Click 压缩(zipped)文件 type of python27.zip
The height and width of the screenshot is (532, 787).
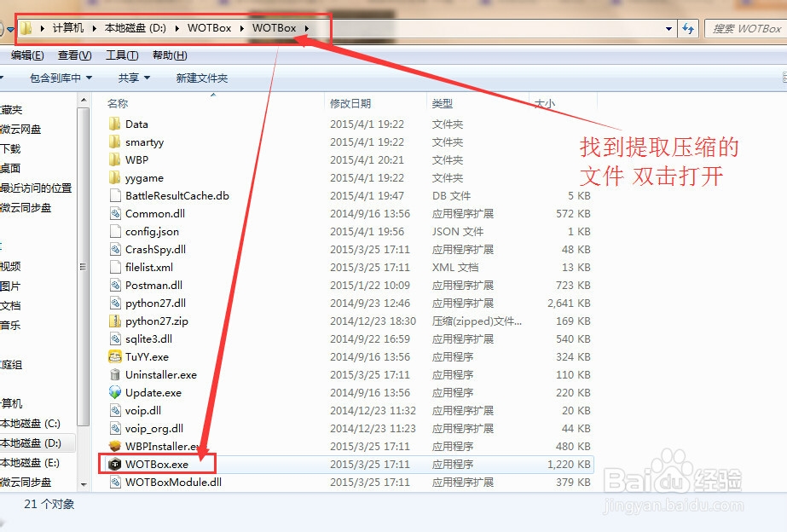[477, 321]
